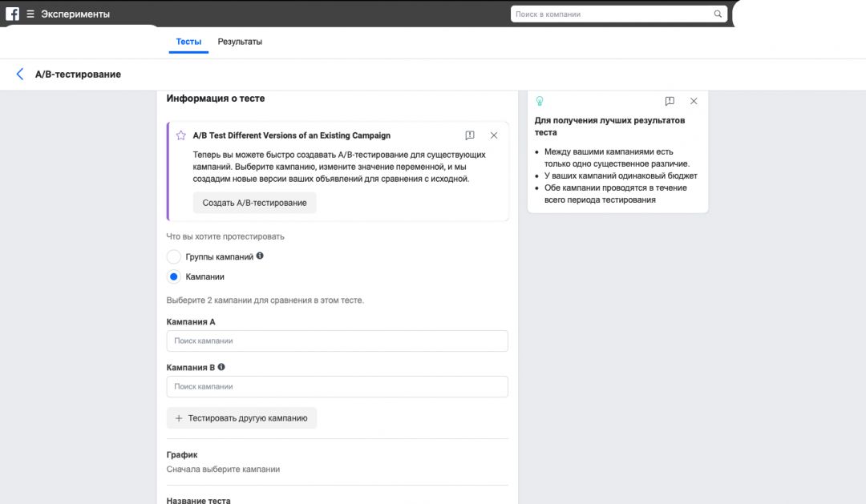Click the back arrow next to A/B-тестирование

point(20,74)
